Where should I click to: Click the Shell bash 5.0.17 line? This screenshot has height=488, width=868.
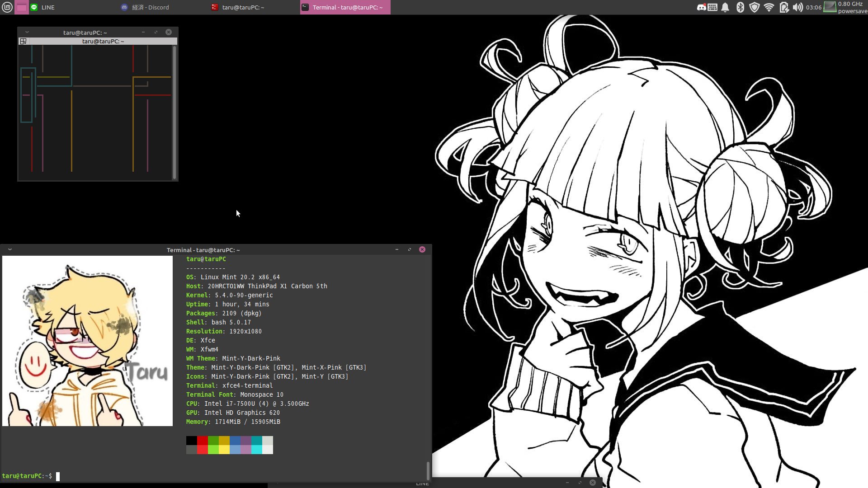point(218,322)
